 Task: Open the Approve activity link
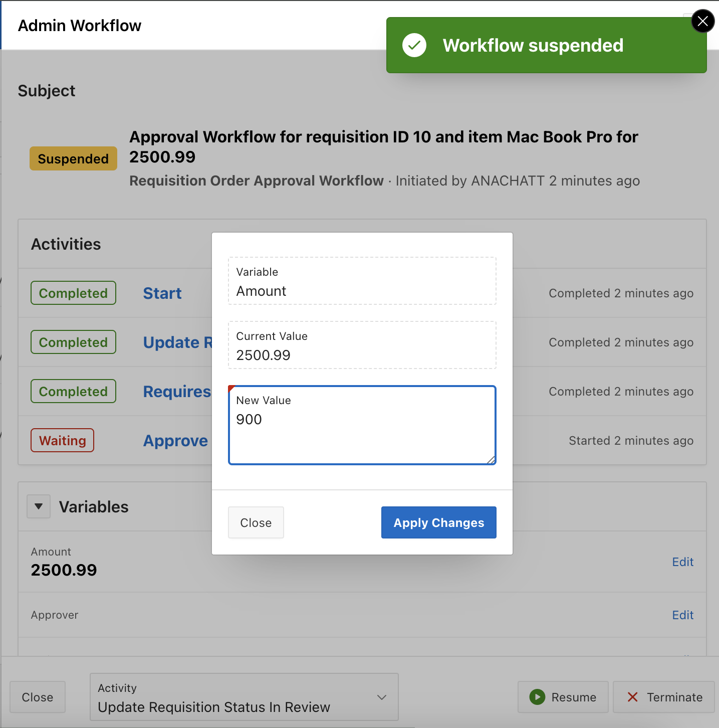[175, 441]
